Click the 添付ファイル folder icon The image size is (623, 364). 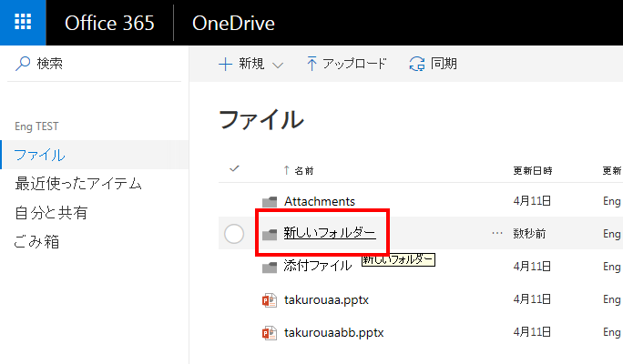coord(270,268)
